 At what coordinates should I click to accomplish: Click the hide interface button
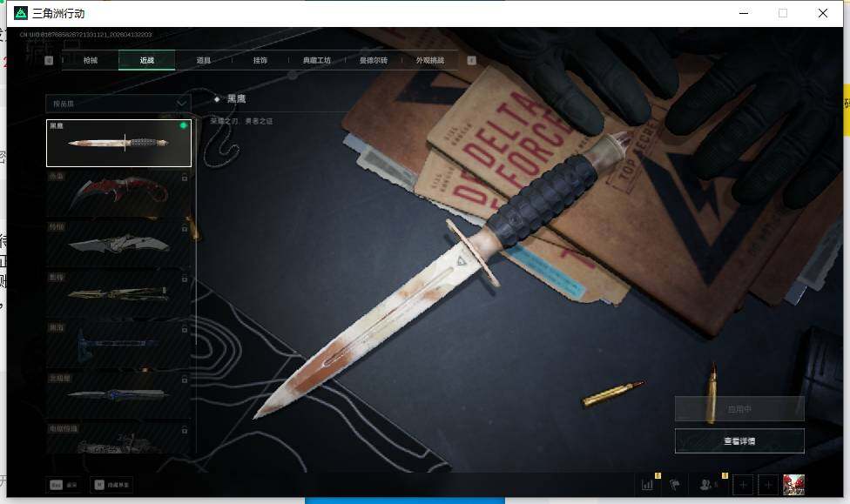[112, 485]
